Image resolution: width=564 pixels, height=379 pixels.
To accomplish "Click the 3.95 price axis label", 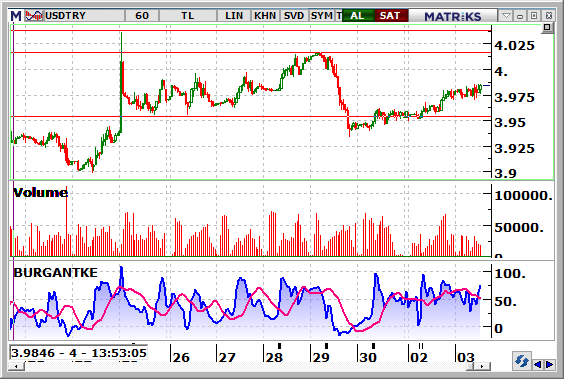I will [510, 123].
